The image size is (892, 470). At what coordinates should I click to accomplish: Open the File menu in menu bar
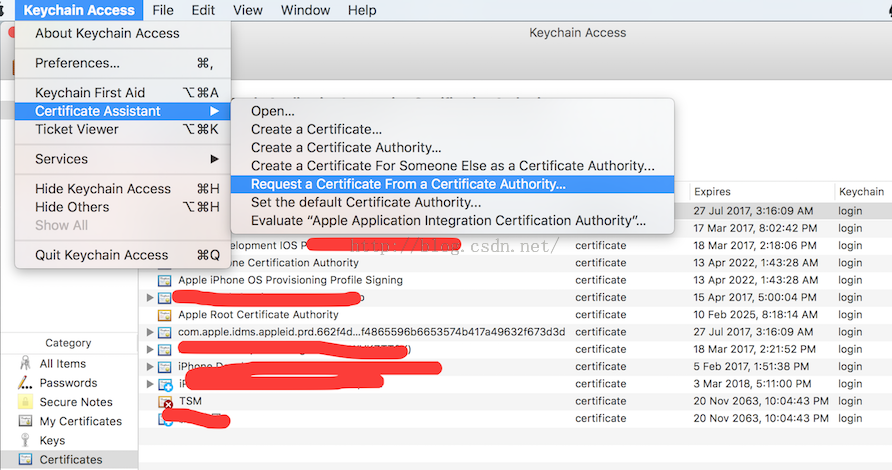tap(163, 10)
